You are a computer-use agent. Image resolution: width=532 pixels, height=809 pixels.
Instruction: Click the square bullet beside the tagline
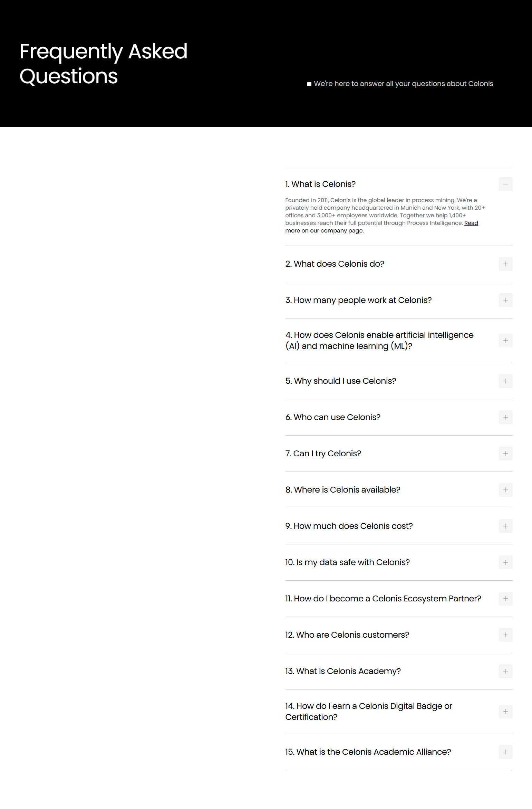310,83
